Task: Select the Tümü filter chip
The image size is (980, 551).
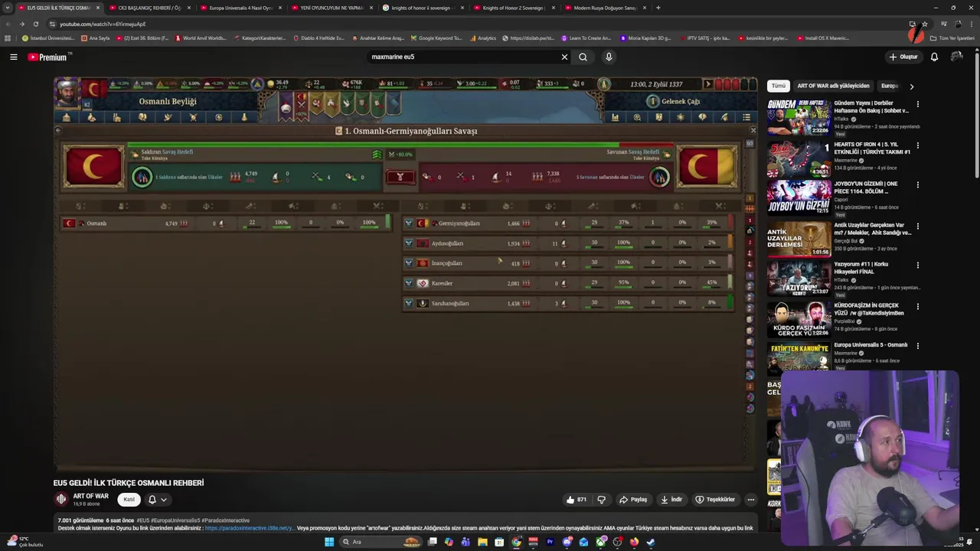Action: point(778,86)
